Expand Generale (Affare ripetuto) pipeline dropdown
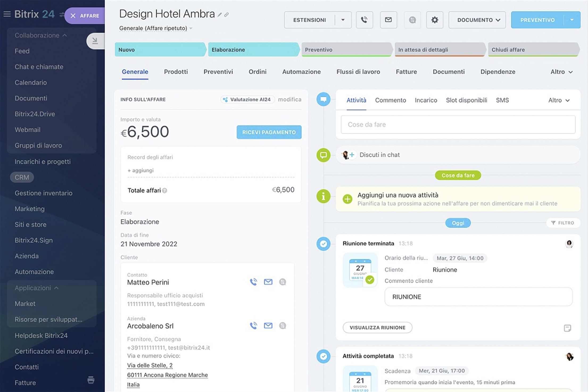This screenshot has width=588, height=392. 191,28
